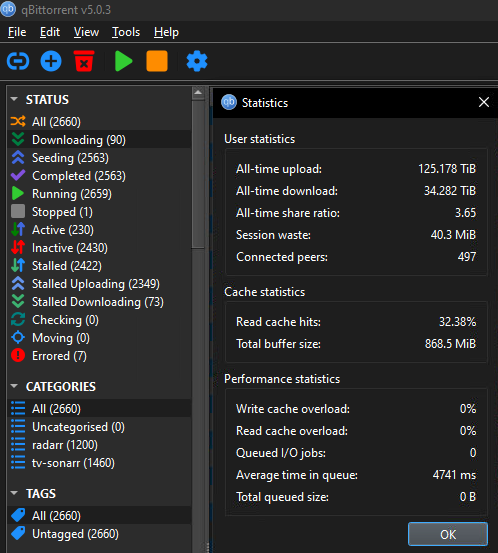
Task: Click the sidebar scrollbar up arrow
Action: click(198, 93)
